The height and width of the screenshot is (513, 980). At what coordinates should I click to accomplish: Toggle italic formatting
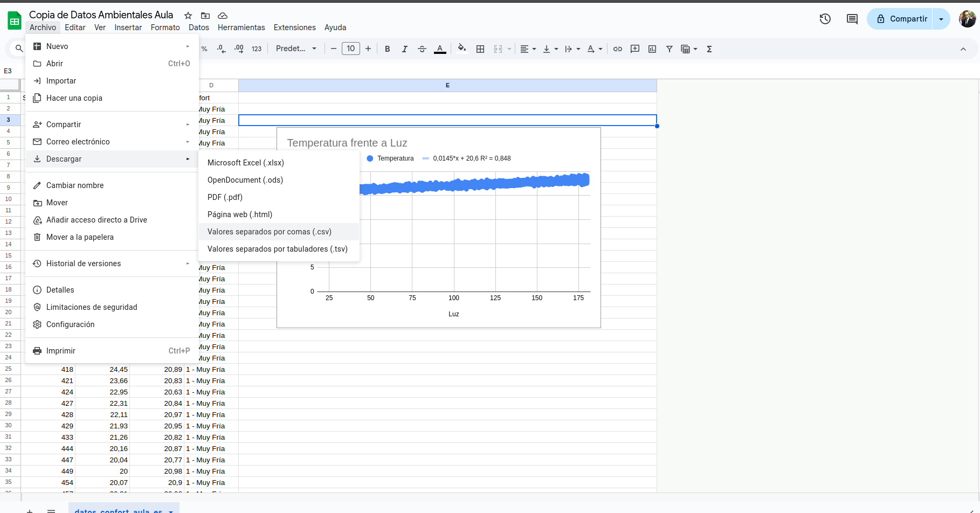pyautogui.click(x=404, y=49)
